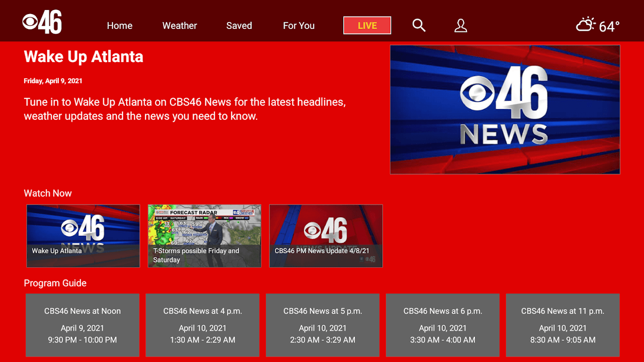The width and height of the screenshot is (644, 362).
Task: Check the partly cloudy weather icon
Action: point(585,24)
